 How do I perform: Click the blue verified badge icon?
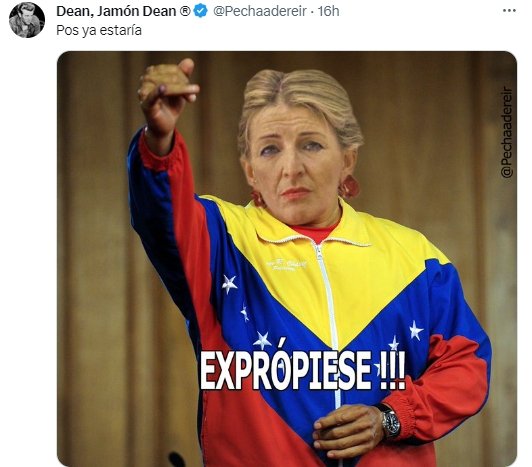(201, 11)
